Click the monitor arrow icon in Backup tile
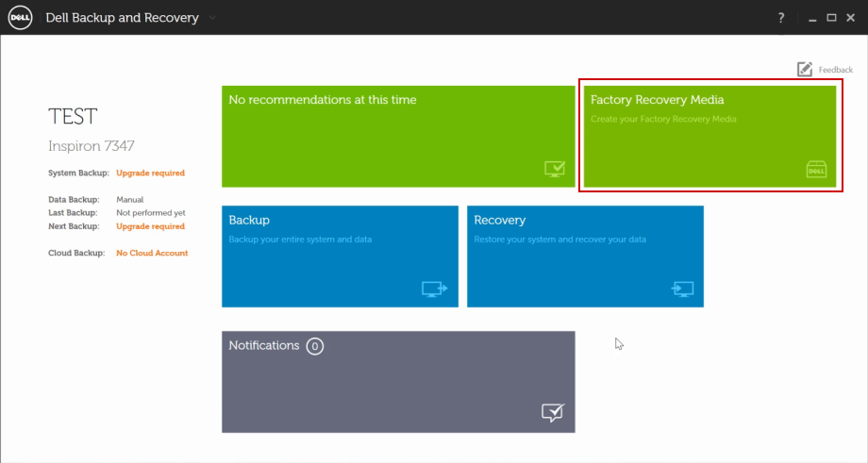This screenshot has height=463, width=868. pyautogui.click(x=434, y=289)
